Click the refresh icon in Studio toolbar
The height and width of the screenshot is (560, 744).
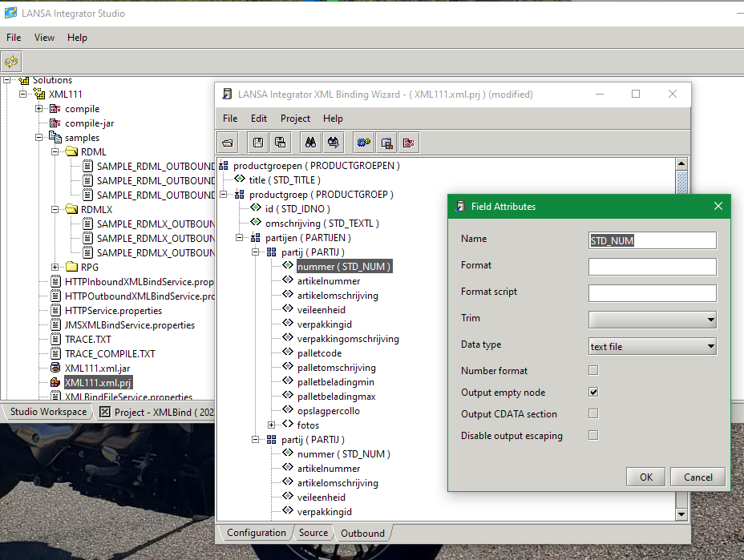click(x=11, y=61)
